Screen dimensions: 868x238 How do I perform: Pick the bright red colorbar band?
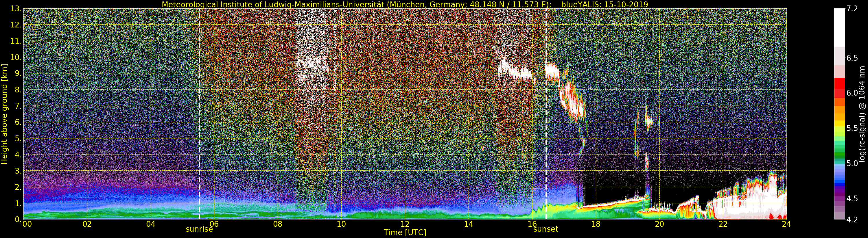tap(839, 83)
